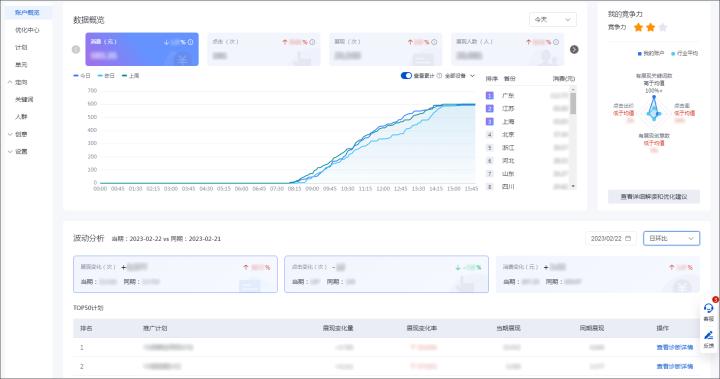Select the 展现(次) metric card

[386, 49]
